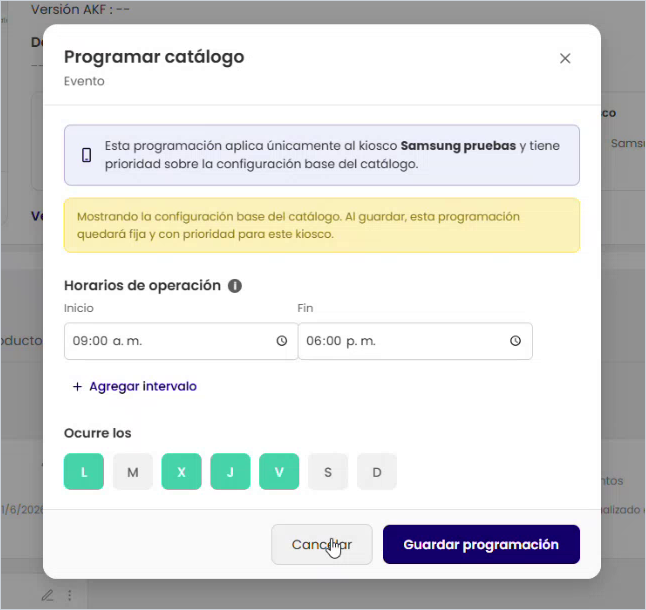Deselect Friday (V) day
This screenshot has height=610, width=646.
click(x=279, y=472)
